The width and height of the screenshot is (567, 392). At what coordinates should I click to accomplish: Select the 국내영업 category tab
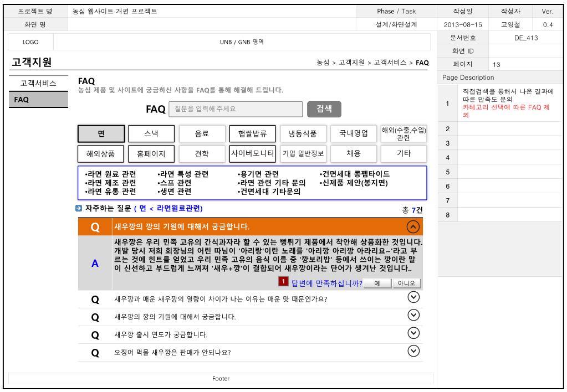click(353, 133)
